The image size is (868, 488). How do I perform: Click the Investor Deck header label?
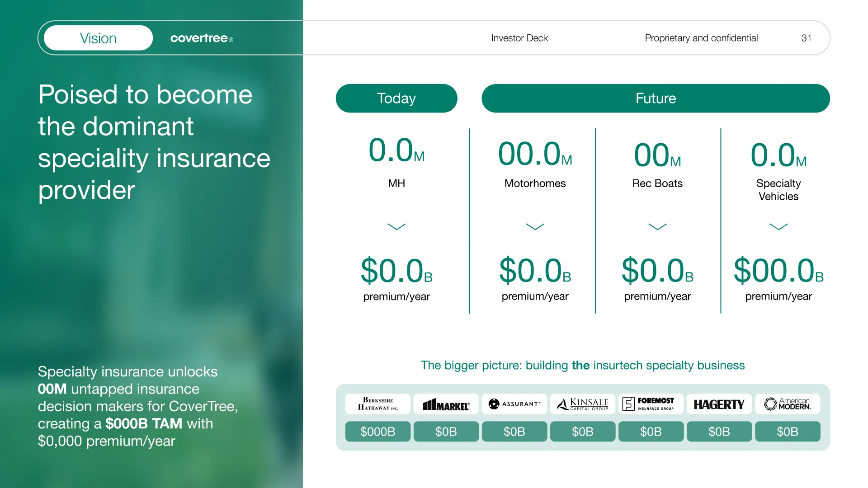[x=519, y=38]
